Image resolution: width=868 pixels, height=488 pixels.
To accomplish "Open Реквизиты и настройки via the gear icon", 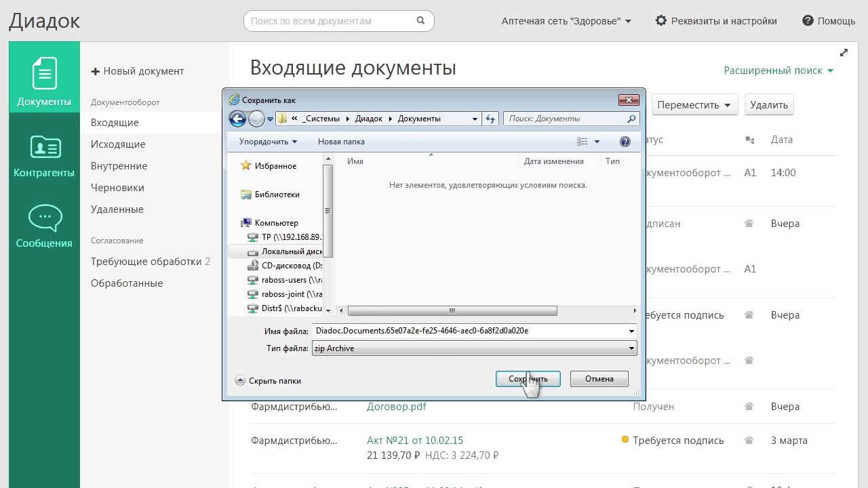I will pyautogui.click(x=661, y=21).
